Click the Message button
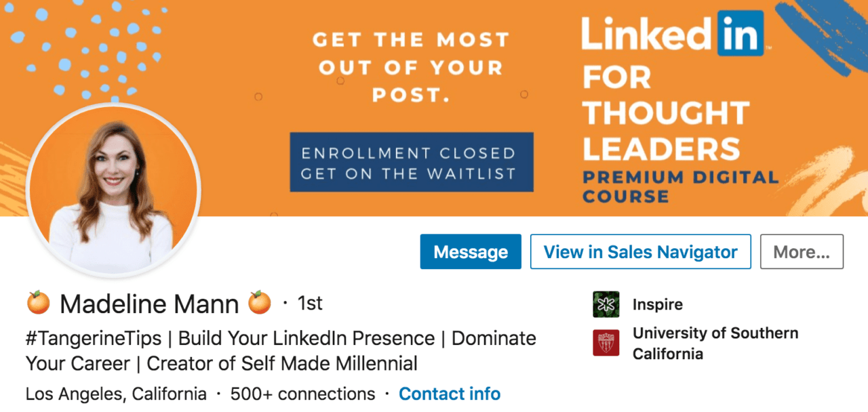This screenshot has height=412, width=868. (x=470, y=251)
